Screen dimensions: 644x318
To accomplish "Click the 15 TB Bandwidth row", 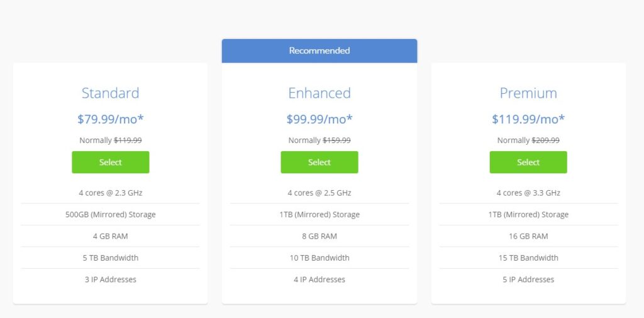I will 528,258.
